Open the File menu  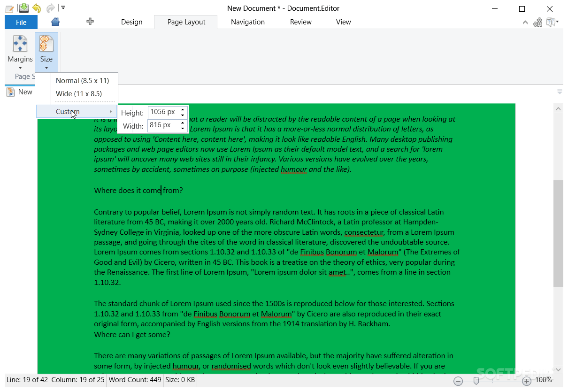[x=21, y=22]
